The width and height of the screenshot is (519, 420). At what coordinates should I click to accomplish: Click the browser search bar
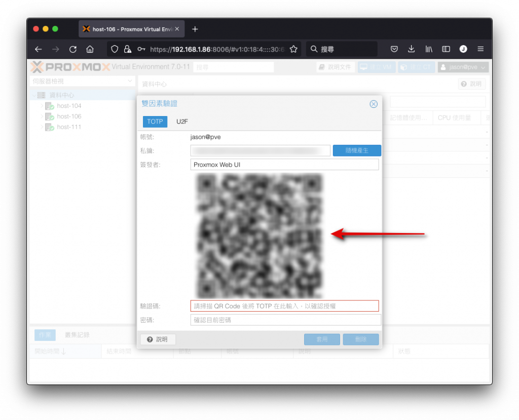342,49
